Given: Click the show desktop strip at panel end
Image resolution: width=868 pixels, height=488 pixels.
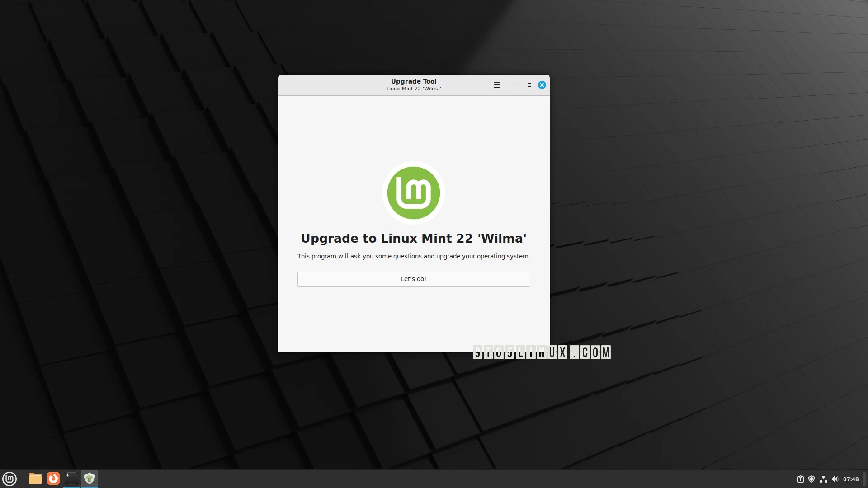Looking at the screenshot, I should (x=865, y=479).
